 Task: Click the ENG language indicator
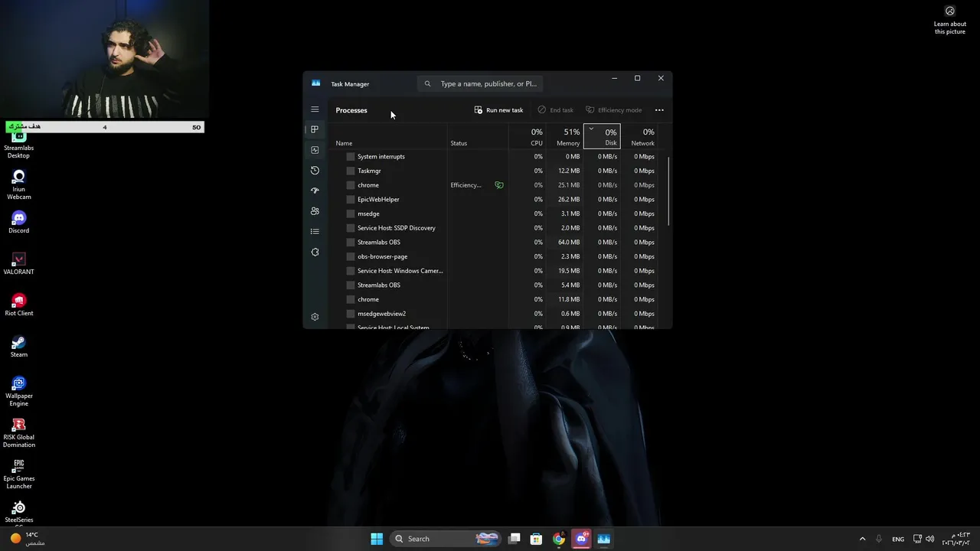(x=898, y=539)
